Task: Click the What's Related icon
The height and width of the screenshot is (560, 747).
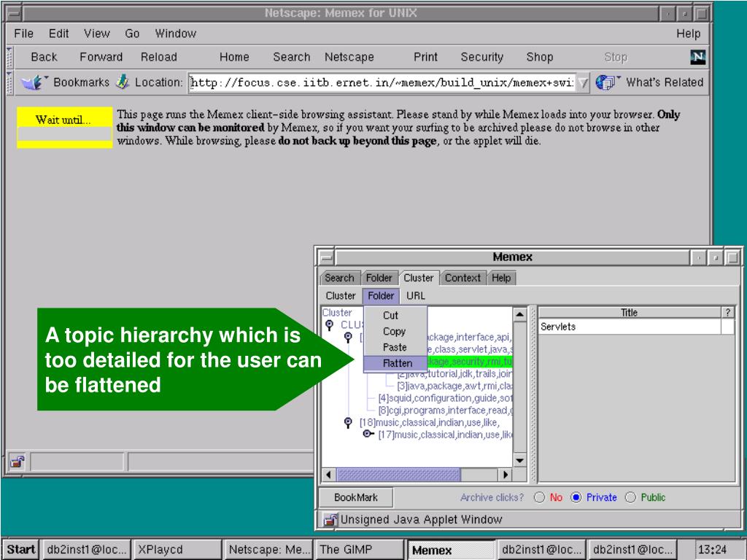Action: [x=606, y=82]
